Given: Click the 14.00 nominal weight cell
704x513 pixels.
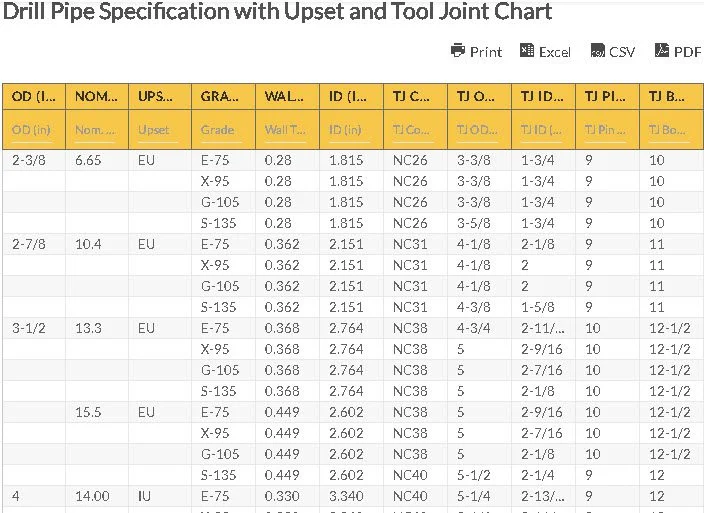Looking at the screenshot, I should pyautogui.click(x=93, y=496).
